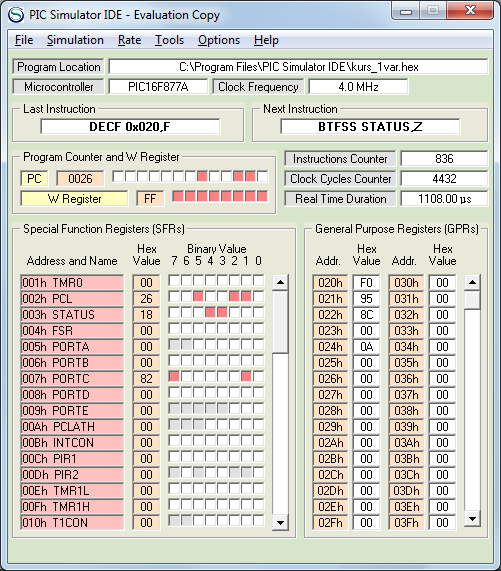This screenshot has height=571, width=501.
Task: Click GPR 021h value 95
Action: (x=366, y=299)
